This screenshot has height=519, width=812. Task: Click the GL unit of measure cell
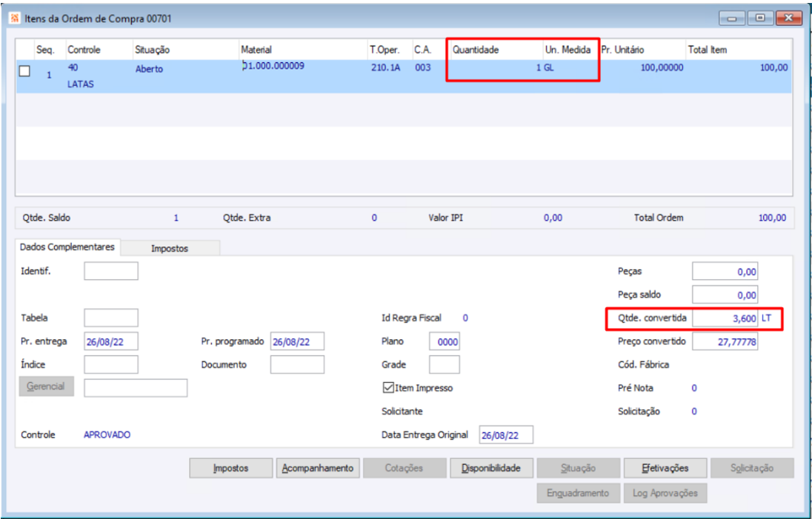(x=549, y=67)
